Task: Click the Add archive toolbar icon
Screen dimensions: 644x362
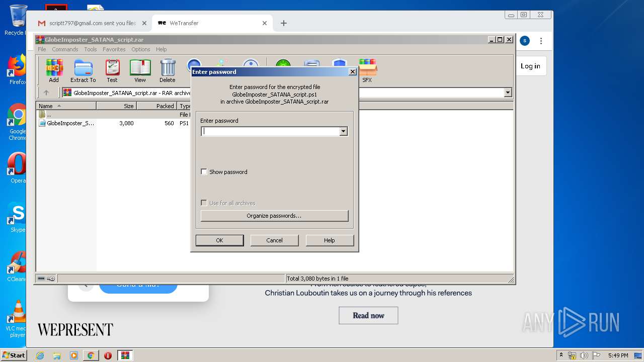Action: click(54, 71)
